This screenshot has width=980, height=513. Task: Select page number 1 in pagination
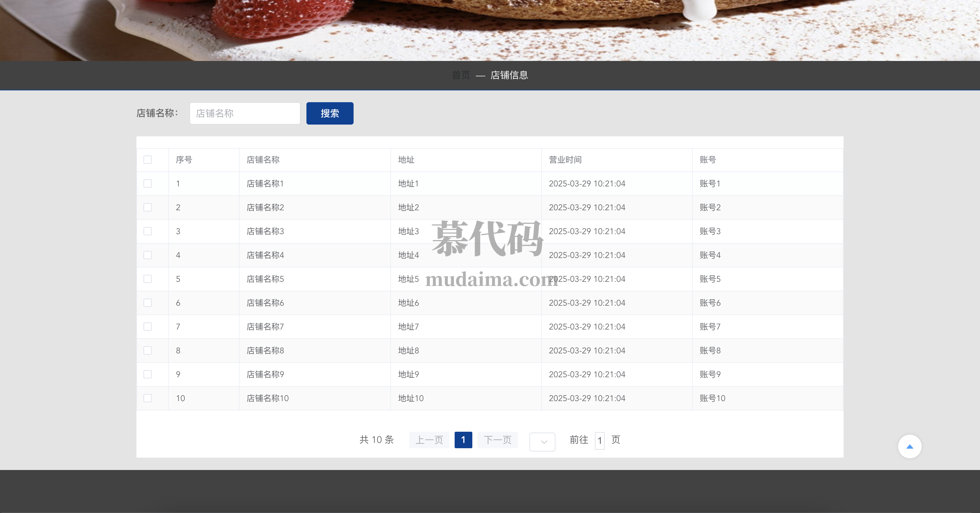(463, 440)
